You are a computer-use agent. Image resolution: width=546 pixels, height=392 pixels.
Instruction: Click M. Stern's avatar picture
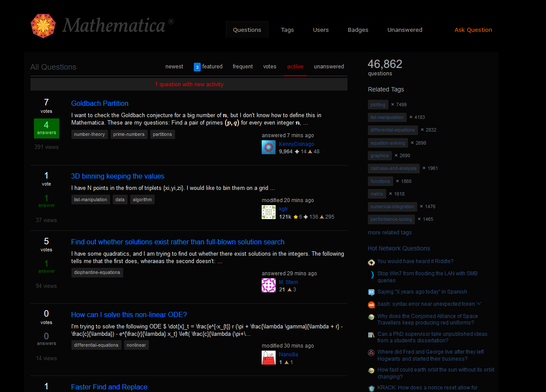coord(269,285)
